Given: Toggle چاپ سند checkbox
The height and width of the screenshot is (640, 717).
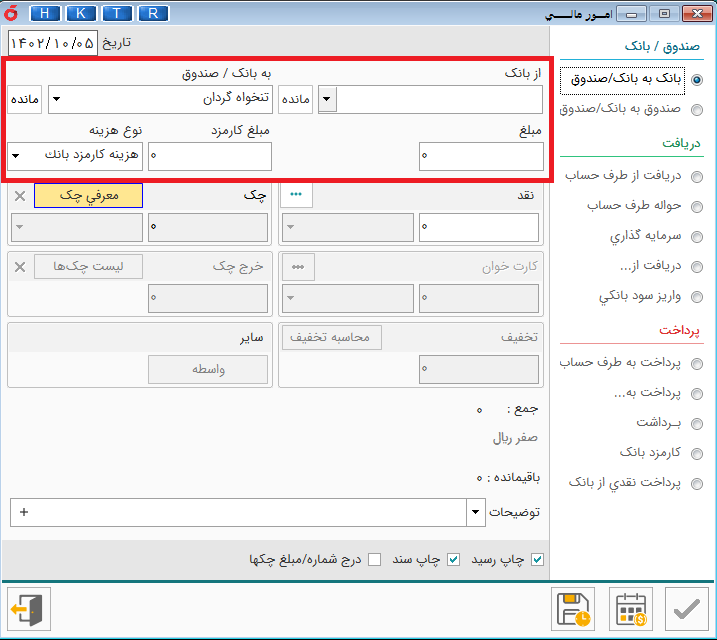Looking at the screenshot, I should coord(453,559).
